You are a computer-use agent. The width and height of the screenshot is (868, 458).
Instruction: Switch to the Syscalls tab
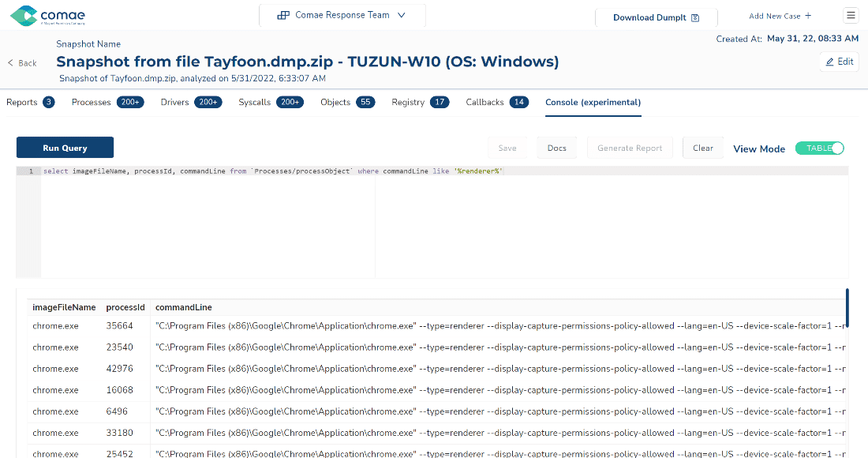click(271, 102)
